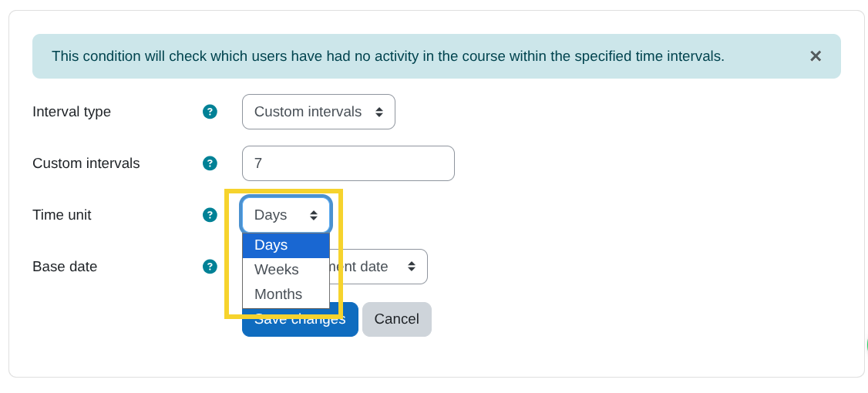
Task: Click the Time unit label
Action: (62, 215)
